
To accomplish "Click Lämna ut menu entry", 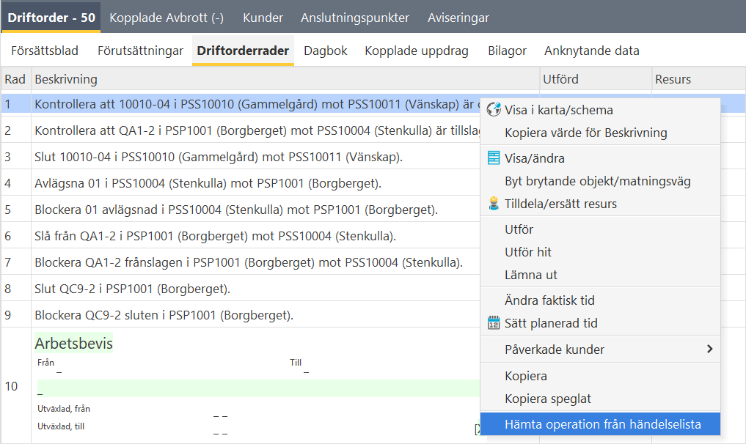I will click(x=532, y=274).
